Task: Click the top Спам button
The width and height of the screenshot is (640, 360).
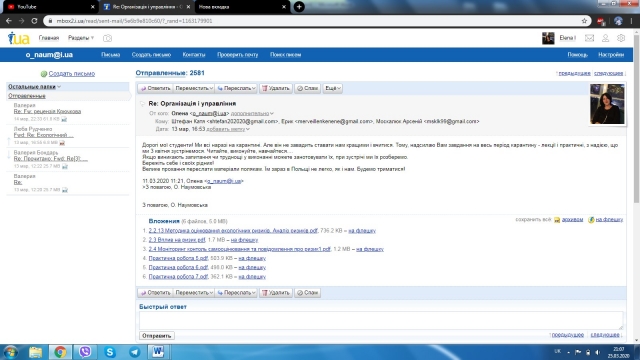Action: (x=307, y=88)
